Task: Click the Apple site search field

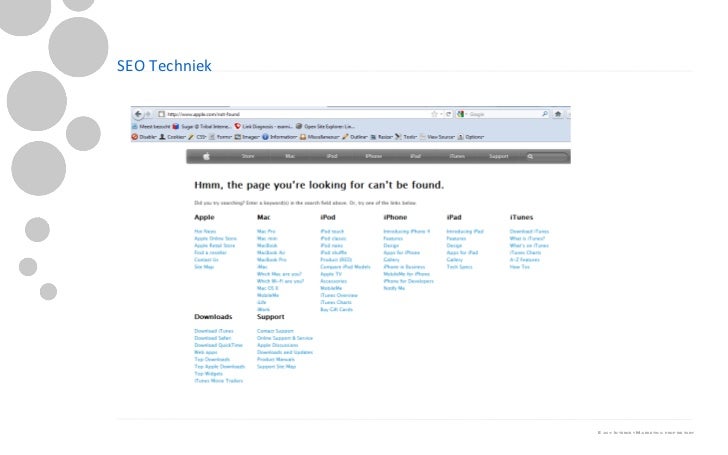Action: tap(547, 156)
